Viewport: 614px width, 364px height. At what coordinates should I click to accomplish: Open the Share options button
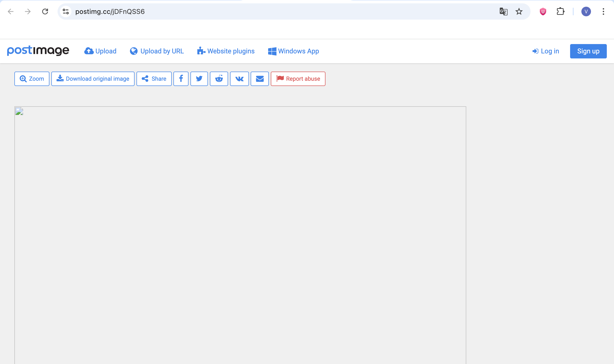pos(154,79)
